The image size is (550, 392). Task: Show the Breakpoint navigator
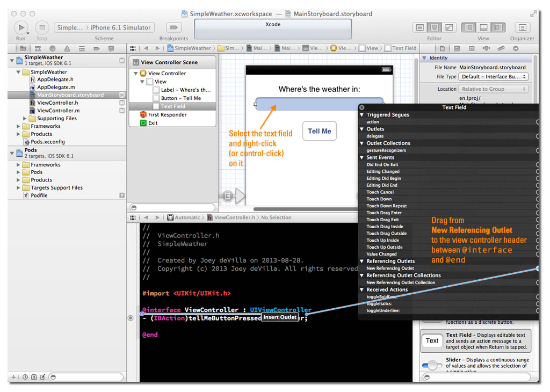point(97,48)
